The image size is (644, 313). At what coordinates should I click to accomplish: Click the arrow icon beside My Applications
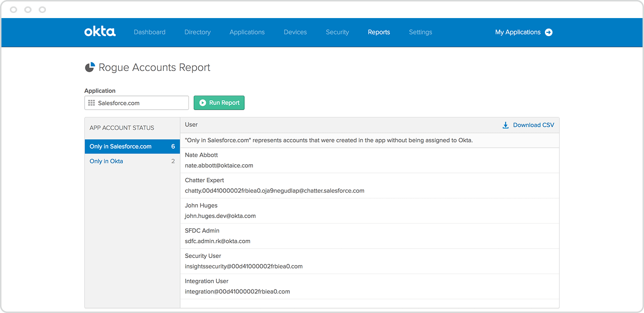[x=549, y=32]
